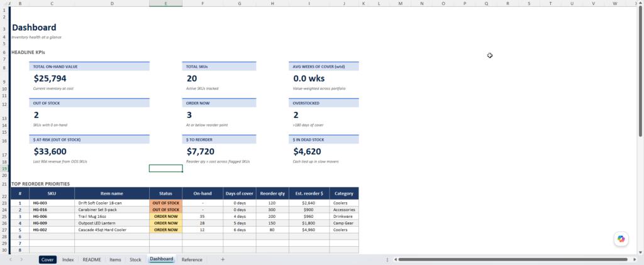Click the Status column header cell
This screenshot has height=265, width=644.
click(165, 193)
